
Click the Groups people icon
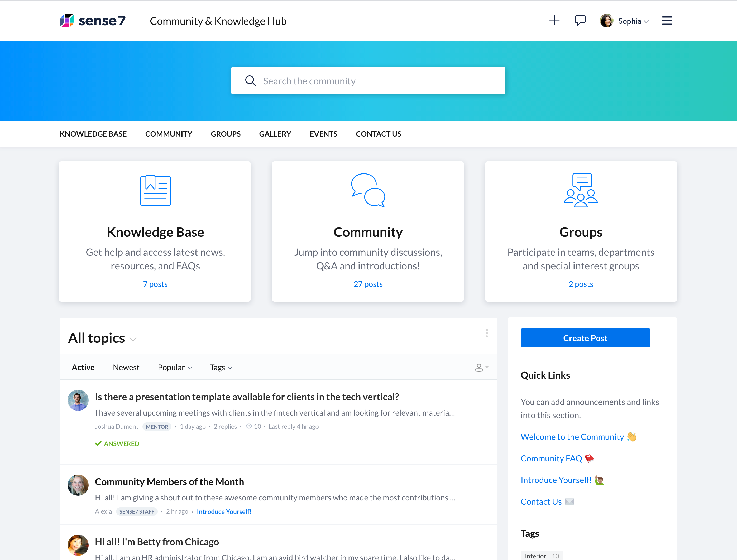point(581,190)
